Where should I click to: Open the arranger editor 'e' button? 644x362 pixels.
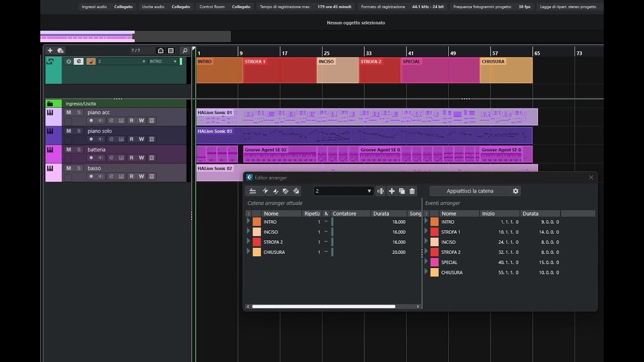[78, 61]
